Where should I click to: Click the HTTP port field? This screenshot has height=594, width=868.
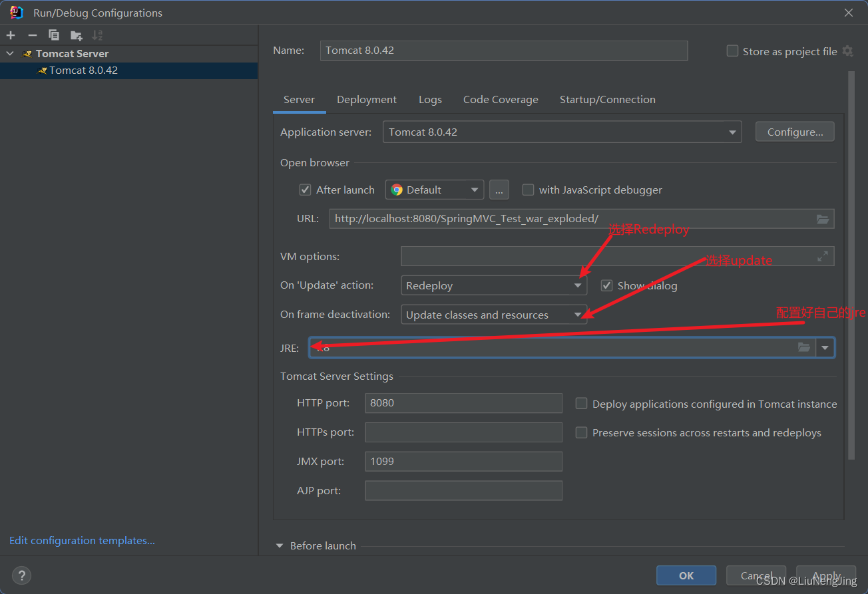pyautogui.click(x=463, y=403)
